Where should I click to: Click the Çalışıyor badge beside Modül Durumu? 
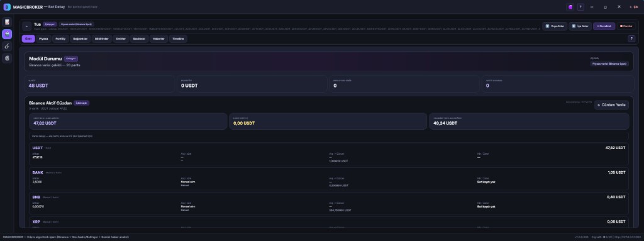click(x=71, y=59)
